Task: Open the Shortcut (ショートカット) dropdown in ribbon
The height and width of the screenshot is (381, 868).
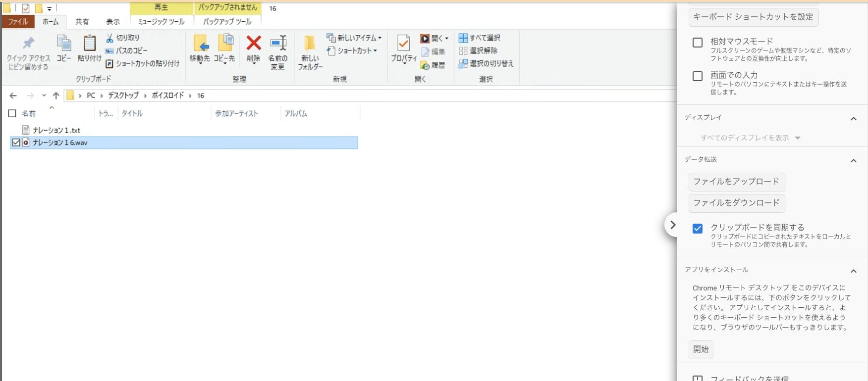Action: click(352, 50)
